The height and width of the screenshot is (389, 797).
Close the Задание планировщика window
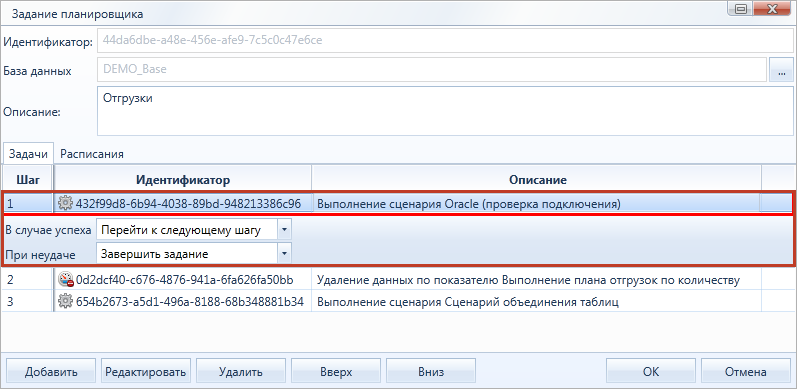pos(772,9)
